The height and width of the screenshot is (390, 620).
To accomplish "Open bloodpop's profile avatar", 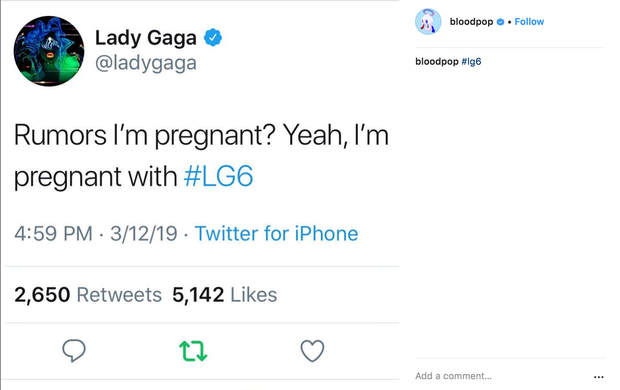I will (x=428, y=21).
